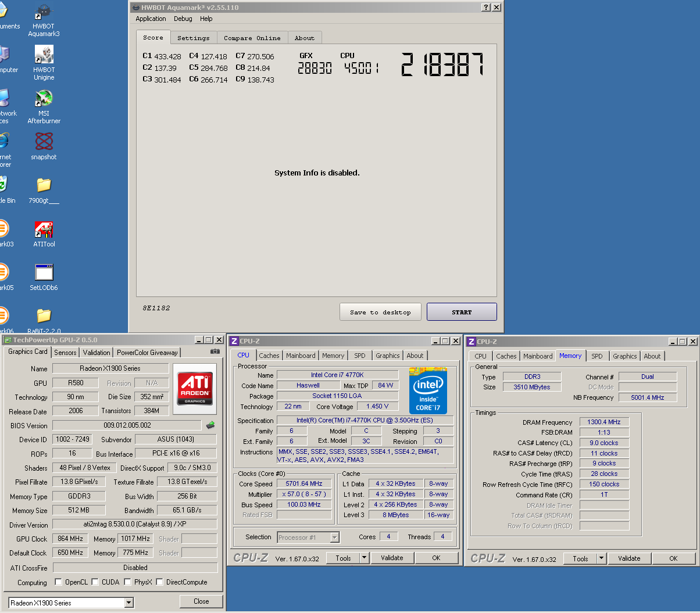
Task: Toggle the DirectCompute checkbox in GPU-Z
Action: (159, 582)
